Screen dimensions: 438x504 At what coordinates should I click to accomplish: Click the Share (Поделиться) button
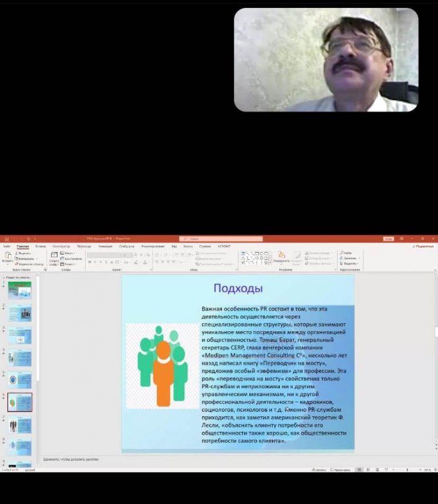tap(423, 246)
